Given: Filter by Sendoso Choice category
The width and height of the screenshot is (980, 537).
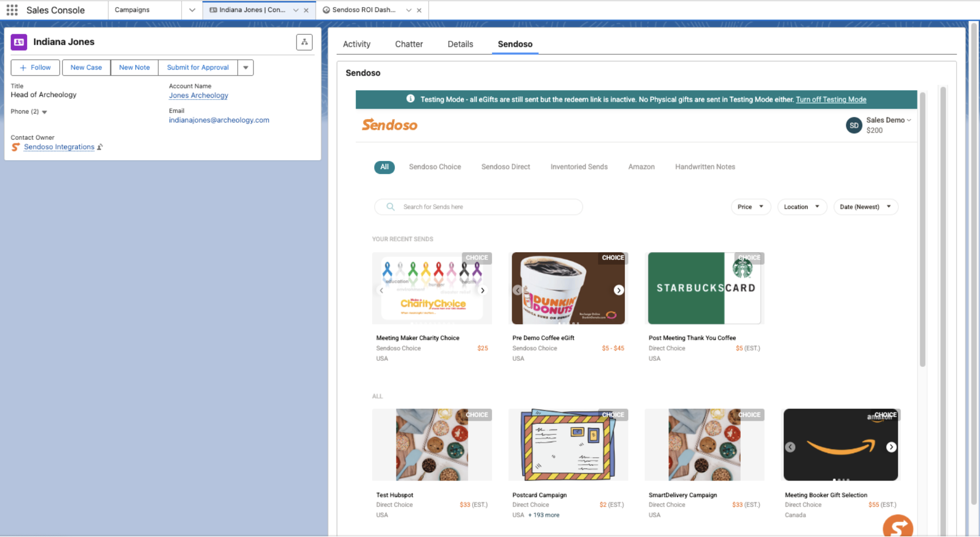Looking at the screenshot, I should (435, 167).
